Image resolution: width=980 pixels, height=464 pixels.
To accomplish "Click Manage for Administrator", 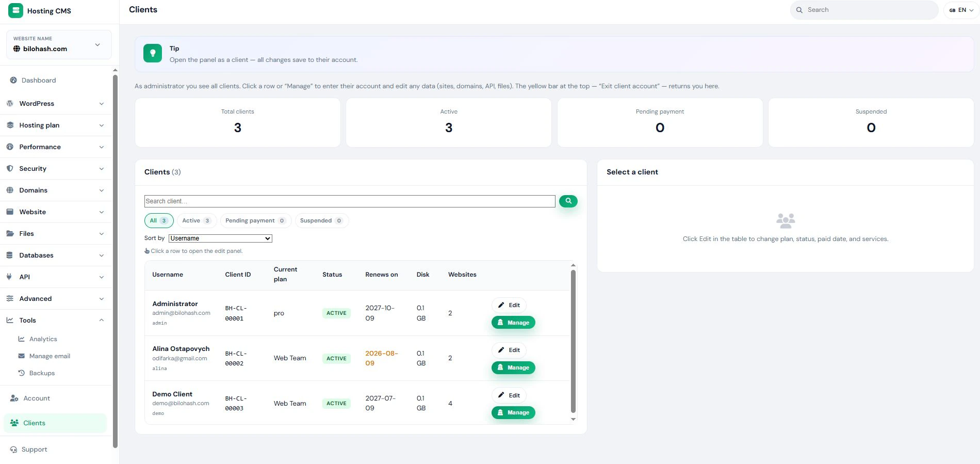I will click(513, 323).
